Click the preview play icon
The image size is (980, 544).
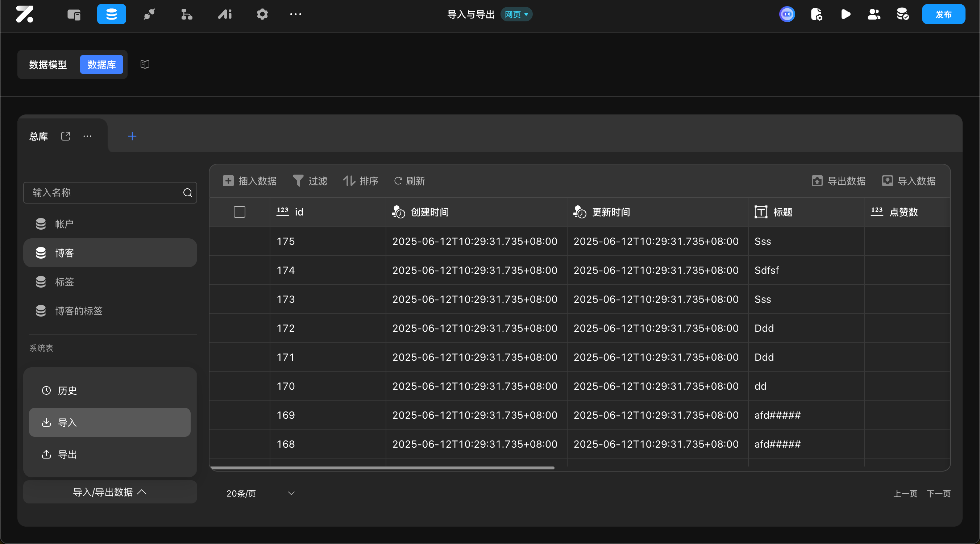(x=845, y=14)
